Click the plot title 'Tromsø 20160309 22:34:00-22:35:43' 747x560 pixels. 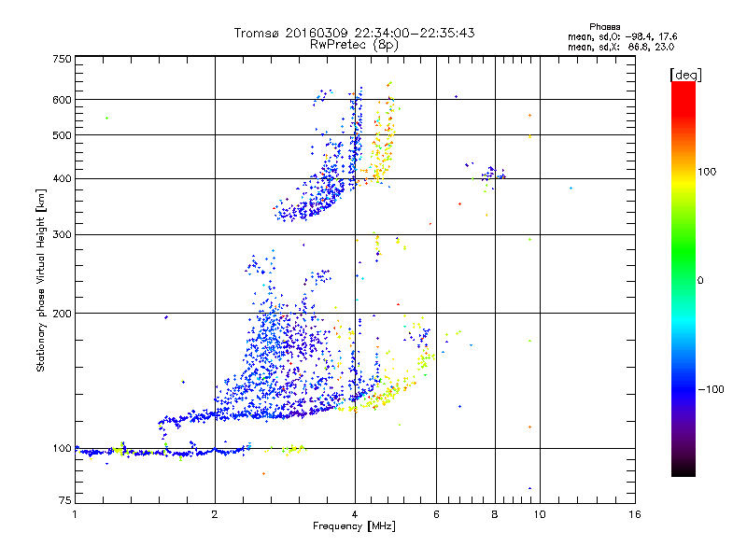[354, 33]
